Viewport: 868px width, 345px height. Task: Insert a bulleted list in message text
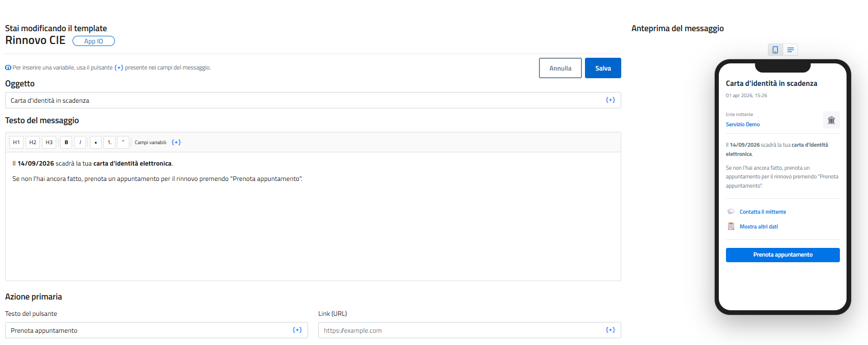point(96,143)
